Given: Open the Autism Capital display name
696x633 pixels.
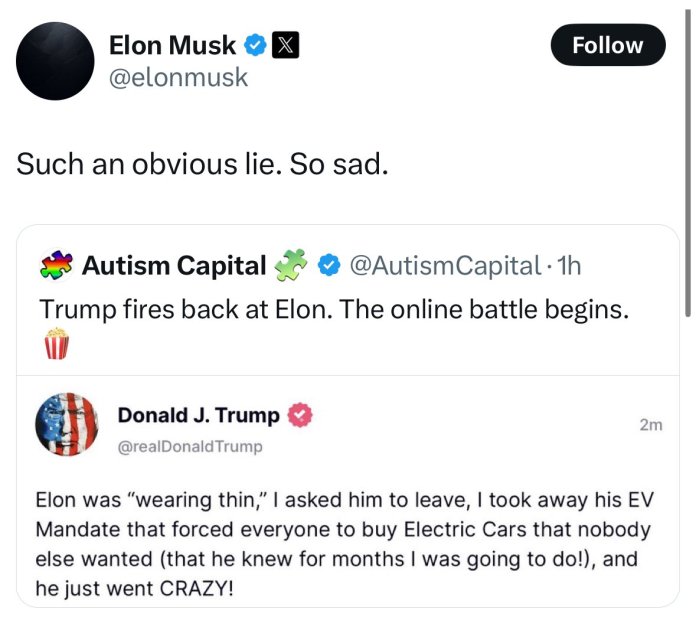Looking at the screenshot, I should [x=172, y=265].
